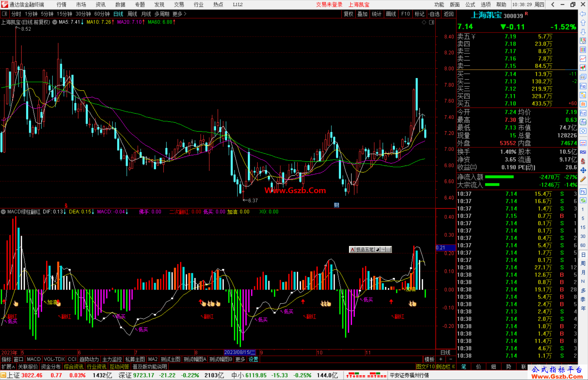Click the circle icon in right sidebar

click(x=583, y=131)
